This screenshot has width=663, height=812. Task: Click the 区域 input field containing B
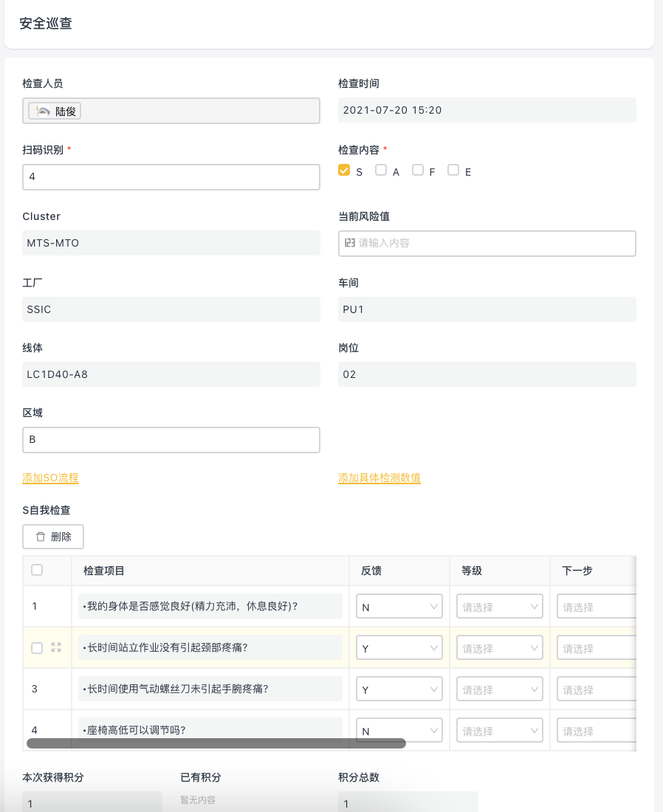171,440
